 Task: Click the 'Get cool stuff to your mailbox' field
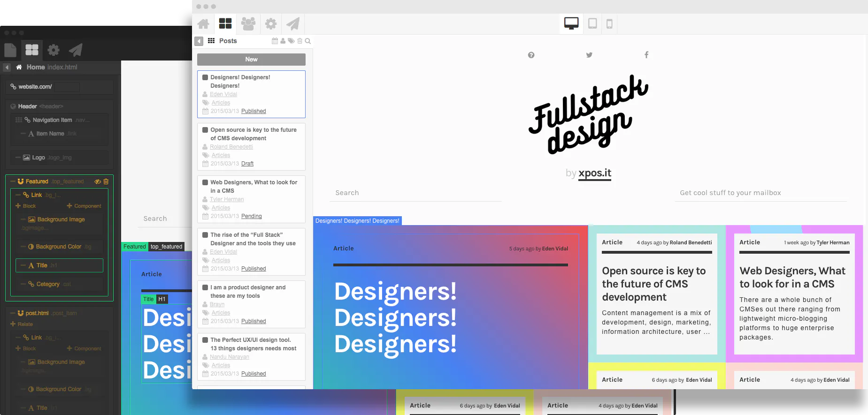pyautogui.click(x=760, y=193)
